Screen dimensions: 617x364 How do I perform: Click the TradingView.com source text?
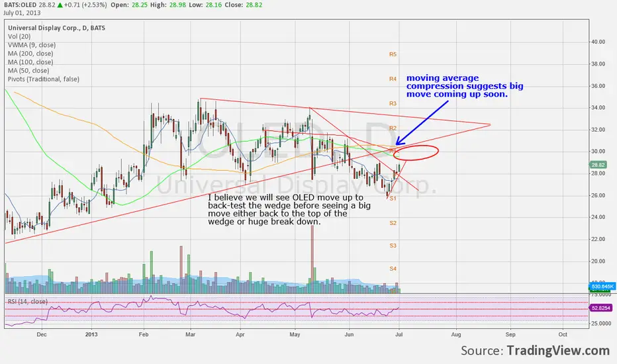[x=558, y=350]
